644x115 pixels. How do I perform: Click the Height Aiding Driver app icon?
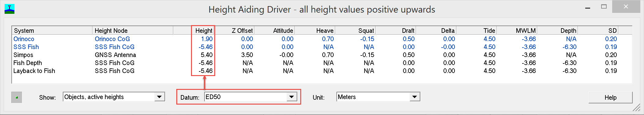tap(9, 9)
